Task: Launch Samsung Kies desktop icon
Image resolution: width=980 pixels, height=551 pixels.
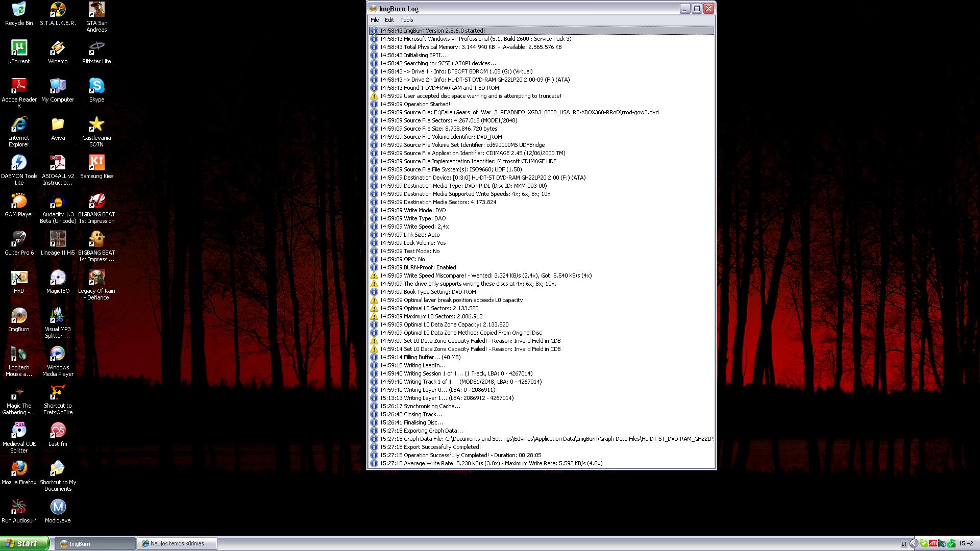Action: [96, 167]
